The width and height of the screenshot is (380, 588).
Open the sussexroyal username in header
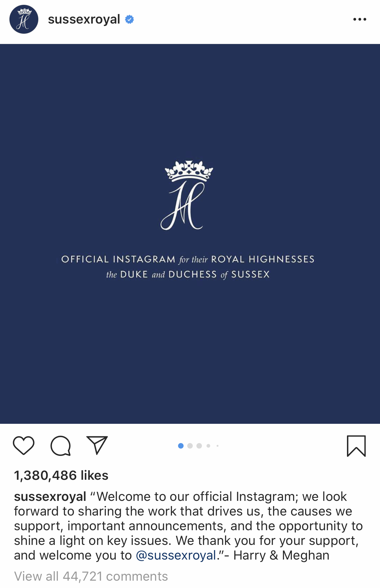click(84, 19)
